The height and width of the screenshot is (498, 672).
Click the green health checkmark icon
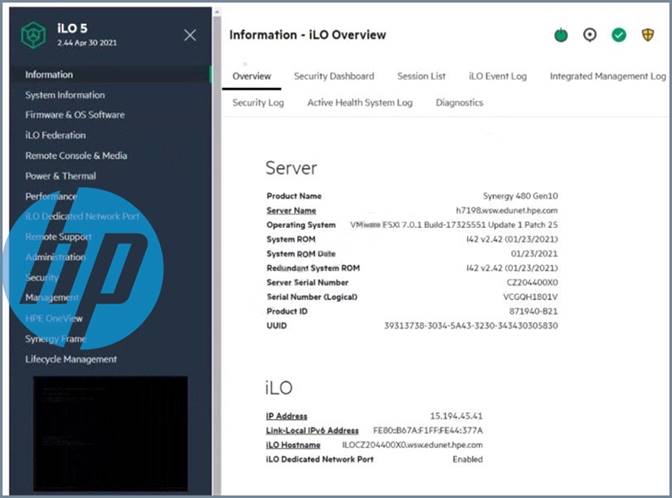(618, 35)
